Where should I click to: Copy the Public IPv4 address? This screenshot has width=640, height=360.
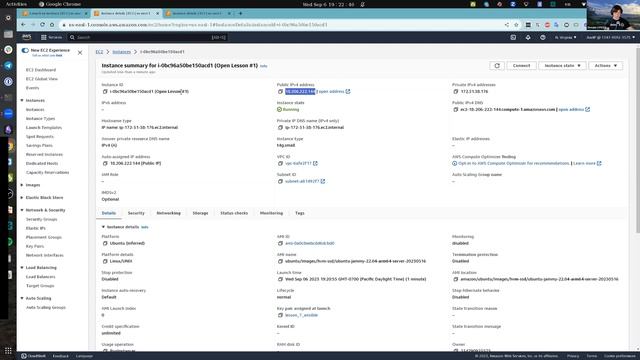(x=280, y=91)
